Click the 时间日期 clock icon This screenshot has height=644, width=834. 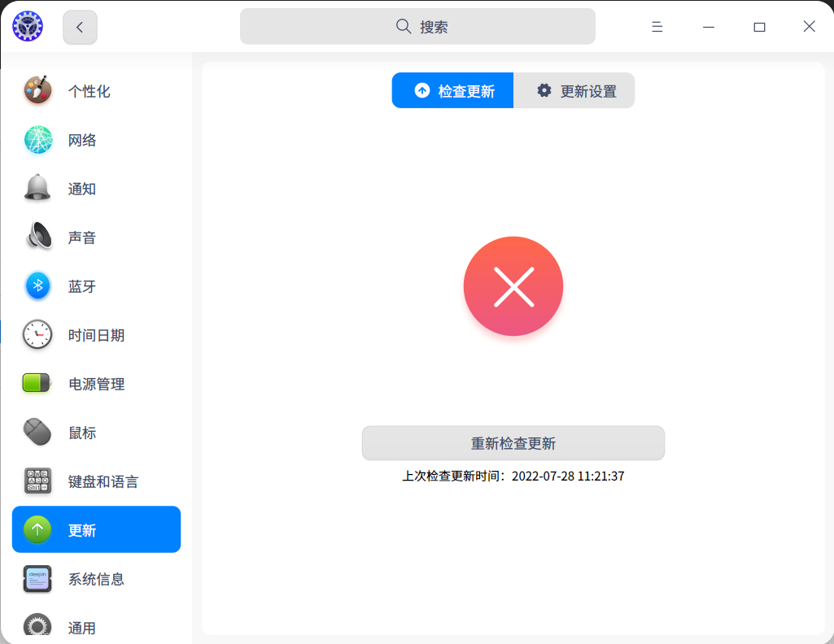click(x=37, y=334)
